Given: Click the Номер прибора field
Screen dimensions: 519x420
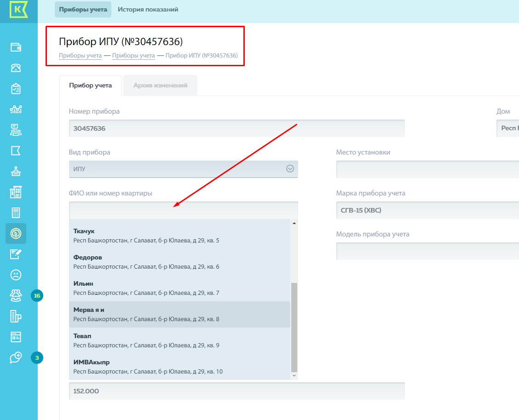Looking at the screenshot, I should point(236,128).
